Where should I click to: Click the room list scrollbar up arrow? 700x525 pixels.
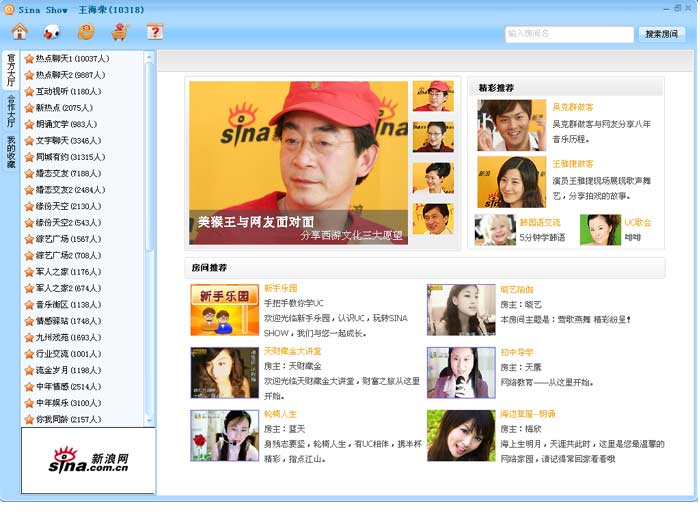click(x=149, y=57)
